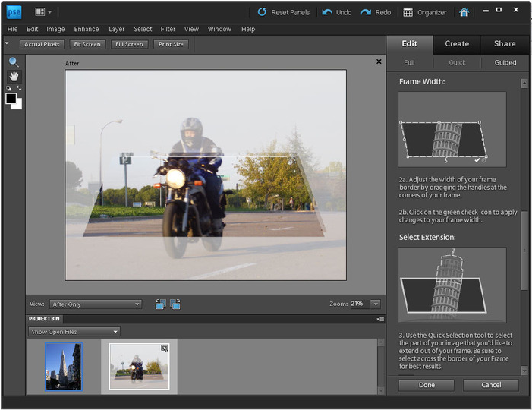
Task: Click Reset Panels icon
Action: pos(263,12)
